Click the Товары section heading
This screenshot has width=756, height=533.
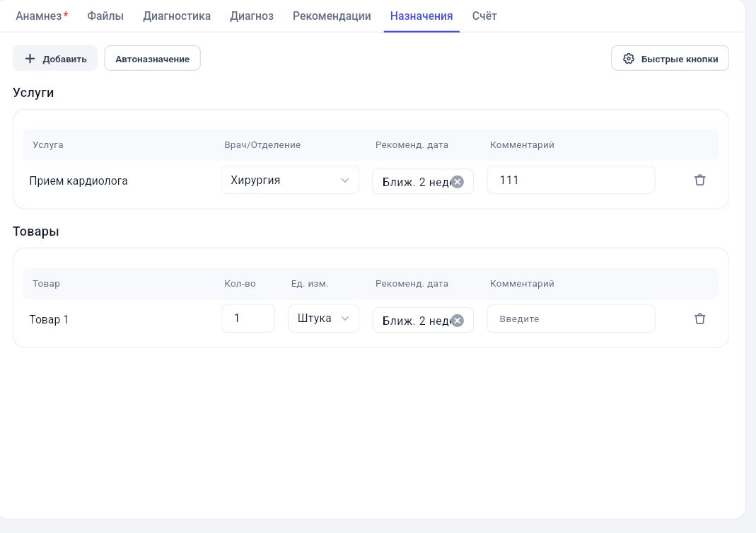coord(36,231)
